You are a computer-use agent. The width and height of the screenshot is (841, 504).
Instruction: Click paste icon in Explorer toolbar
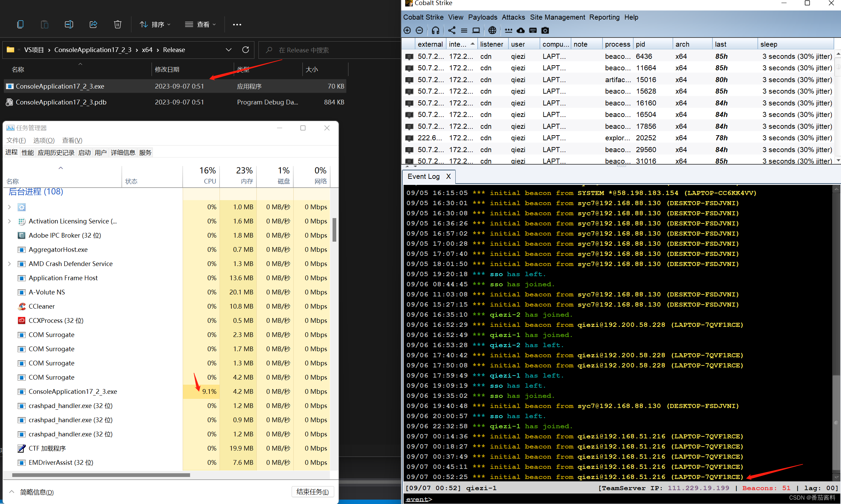[45, 24]
